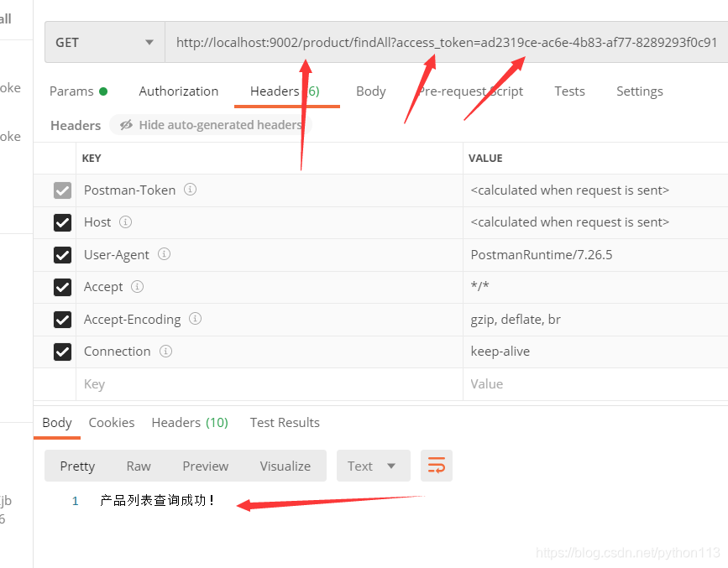728x568 pixels.
Task: Switch to the Params tab
Action: [78, 91]
